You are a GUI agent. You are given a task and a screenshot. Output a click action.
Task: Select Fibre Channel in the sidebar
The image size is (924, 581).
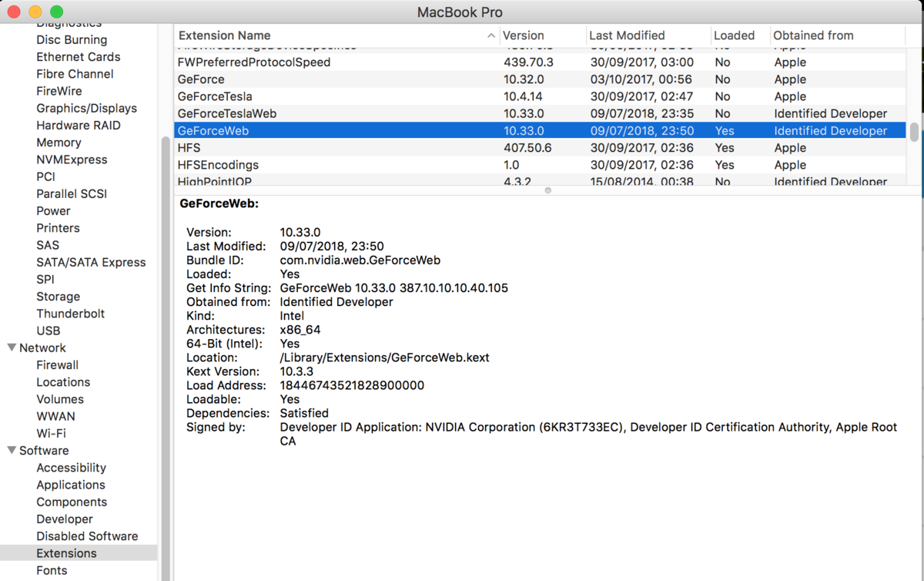[75, 74]
